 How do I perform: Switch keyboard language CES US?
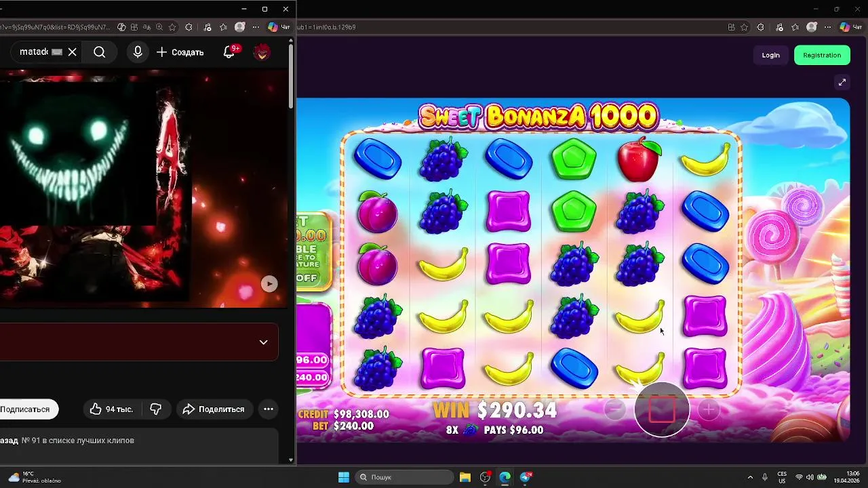782,477
